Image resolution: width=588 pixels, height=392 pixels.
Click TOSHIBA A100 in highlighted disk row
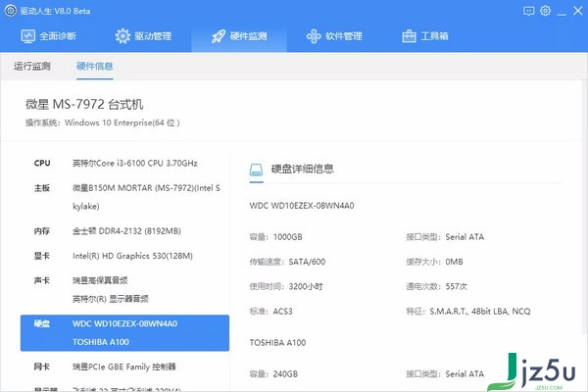tap(101, 342)
